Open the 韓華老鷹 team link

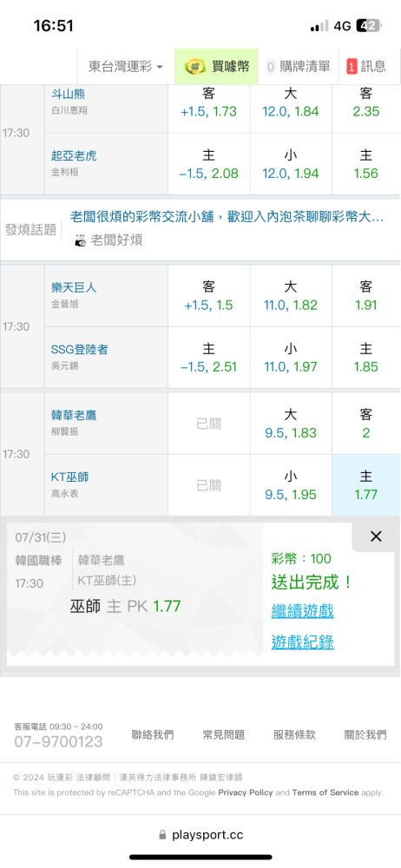click(75, 415)
